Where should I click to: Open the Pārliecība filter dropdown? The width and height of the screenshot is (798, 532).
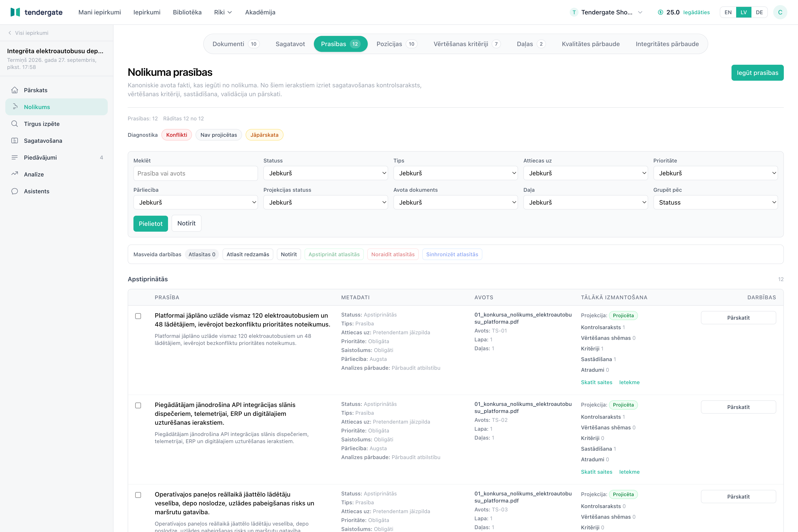point(196,202)
